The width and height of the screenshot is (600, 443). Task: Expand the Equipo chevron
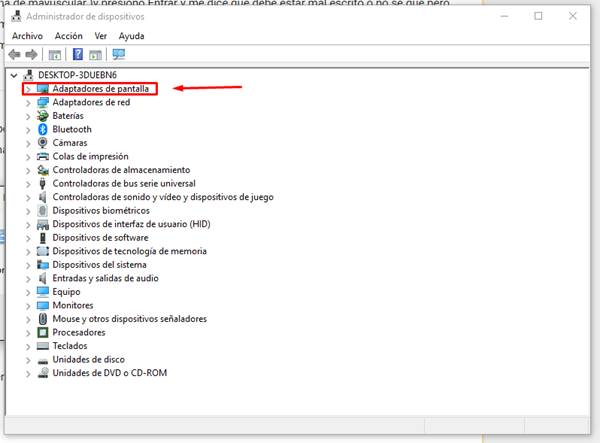(28, 292)
